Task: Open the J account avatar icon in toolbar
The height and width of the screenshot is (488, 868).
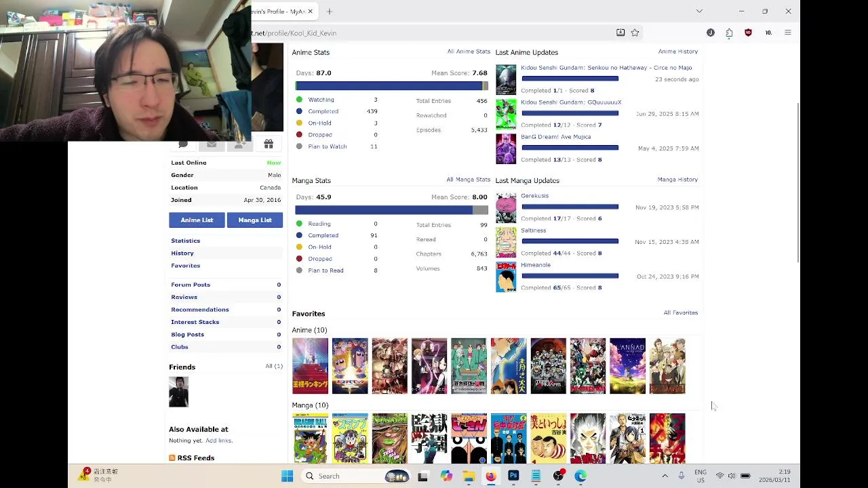Action: (710, 33)
